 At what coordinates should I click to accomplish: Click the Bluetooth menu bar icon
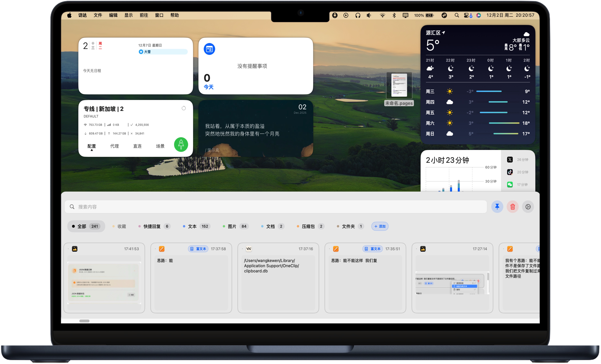pyautogui.click(x=394, y=15)
